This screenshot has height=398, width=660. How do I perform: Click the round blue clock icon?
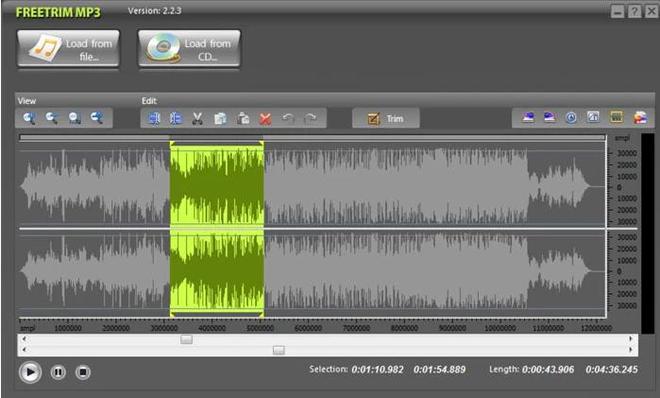click(571, 117)
